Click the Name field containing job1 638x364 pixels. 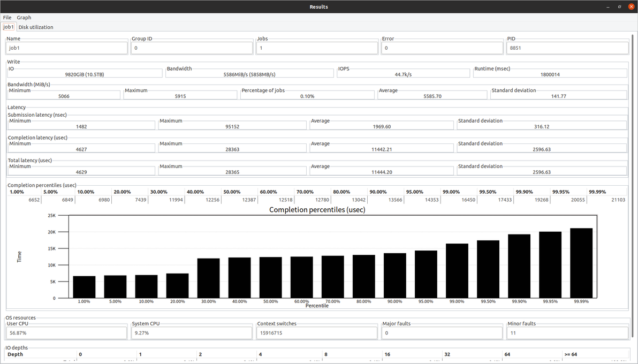(x=67, y=48)
